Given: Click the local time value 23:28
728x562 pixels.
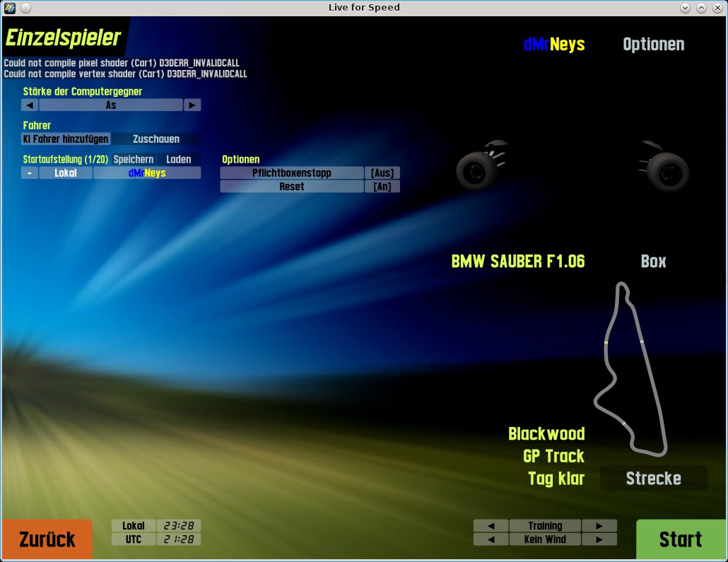Looking at the screenshot, I should [179, 526].
